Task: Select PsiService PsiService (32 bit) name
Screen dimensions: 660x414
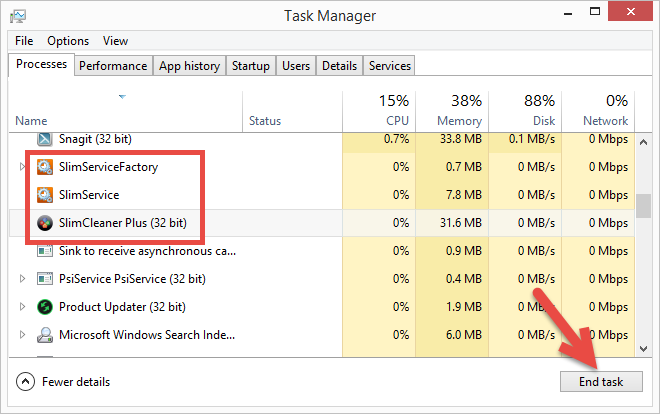Action: coord(132,279)
